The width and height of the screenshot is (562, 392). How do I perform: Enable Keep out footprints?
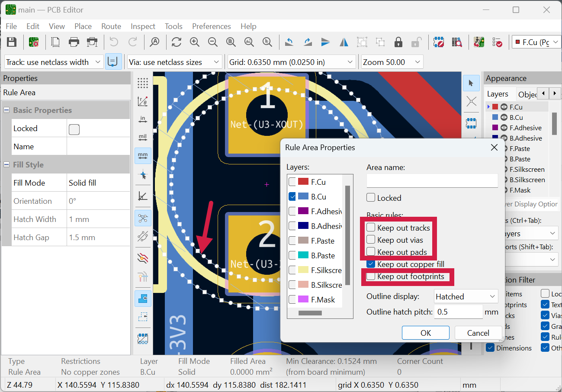(371, 276)
